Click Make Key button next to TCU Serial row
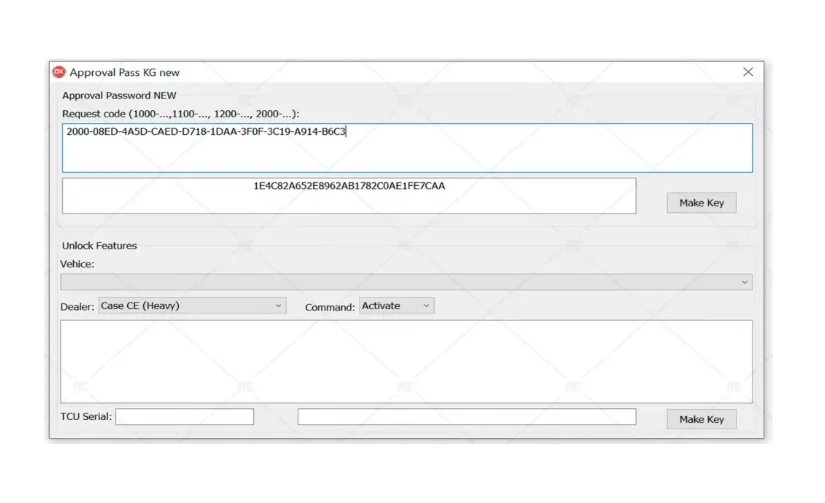Viewport: 825px width, 503px height. tap(701, 419)
